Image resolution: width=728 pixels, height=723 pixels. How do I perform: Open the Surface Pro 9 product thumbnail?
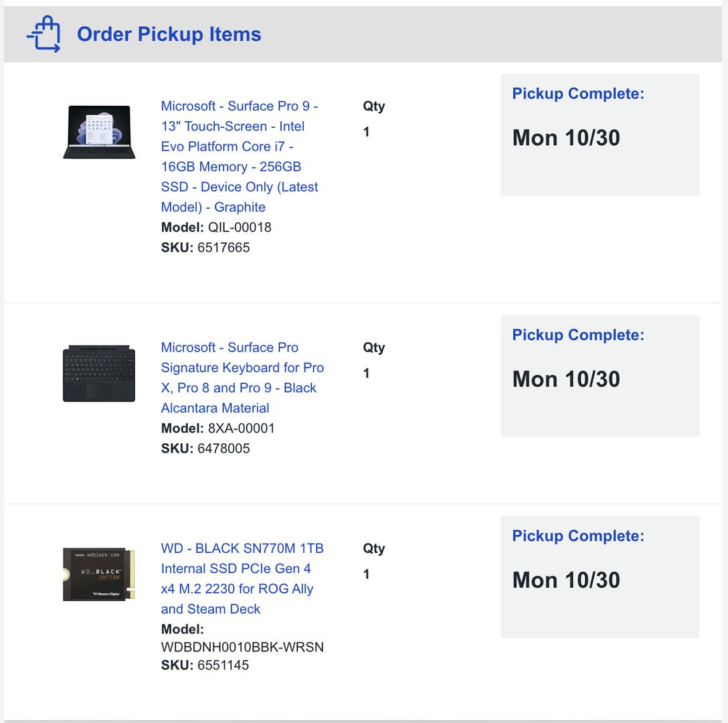[99, 132]
